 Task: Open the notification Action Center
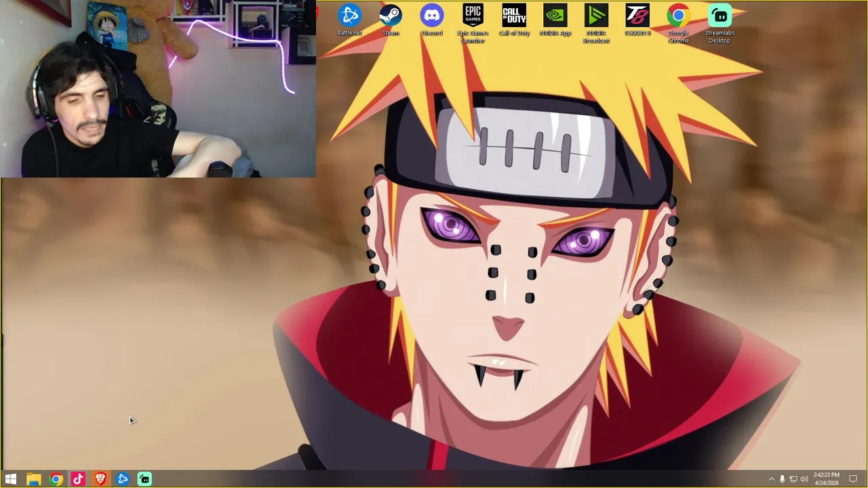(853, 479)
